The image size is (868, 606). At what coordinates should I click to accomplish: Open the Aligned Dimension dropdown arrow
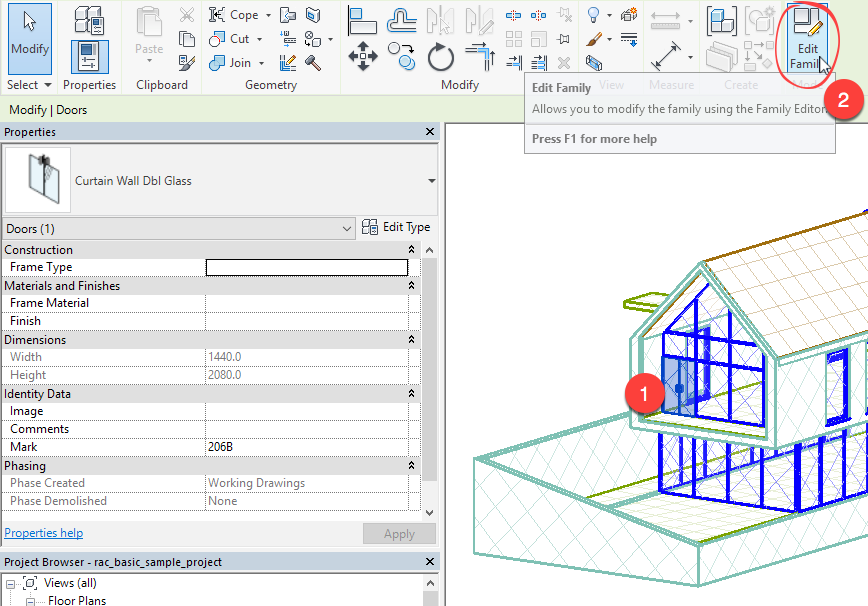(x=690, y=57)
